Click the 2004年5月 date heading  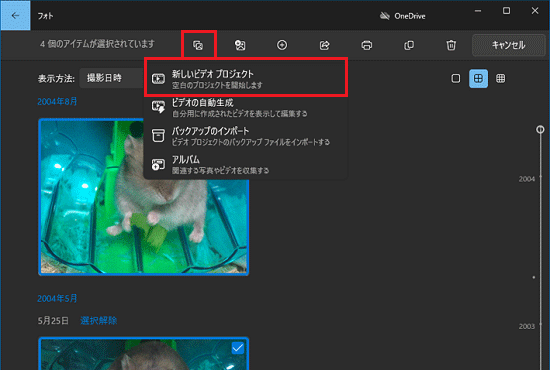click(57, 298)
